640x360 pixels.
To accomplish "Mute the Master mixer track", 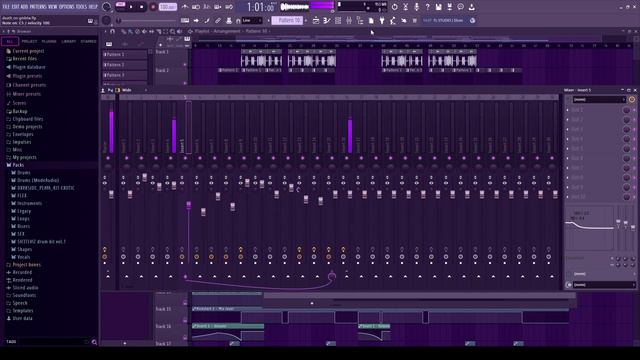I will (108, 158).
